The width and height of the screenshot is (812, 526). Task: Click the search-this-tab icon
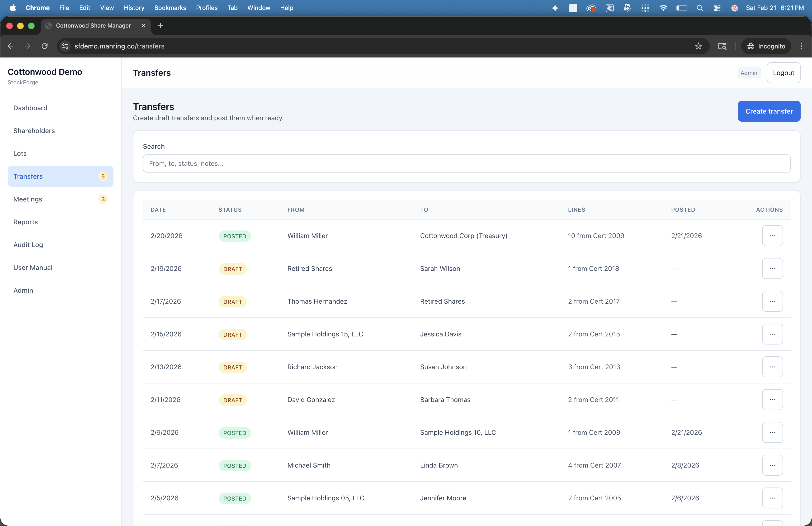(722, 46)
